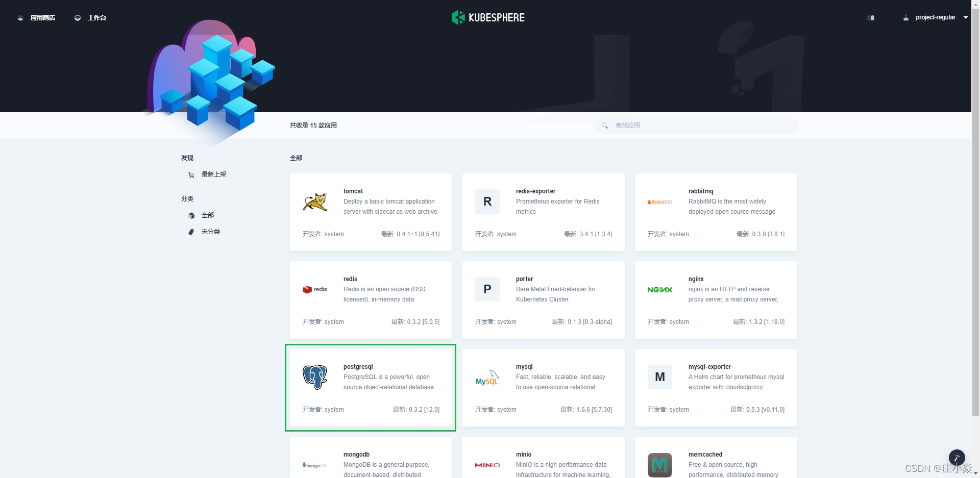Click the NGINX logo

pyautogui.click(x=660, y=290)
